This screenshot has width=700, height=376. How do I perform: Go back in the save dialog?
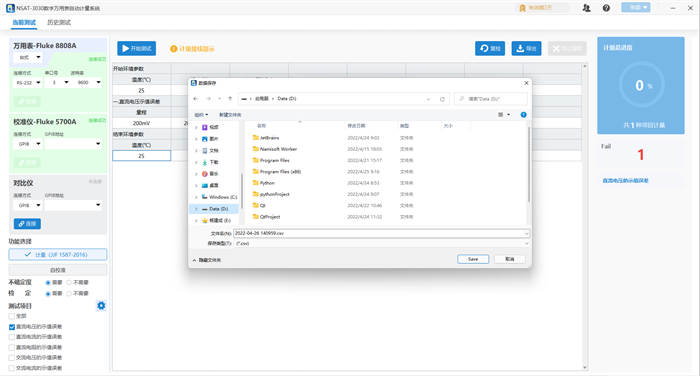[x=196, y=99]
